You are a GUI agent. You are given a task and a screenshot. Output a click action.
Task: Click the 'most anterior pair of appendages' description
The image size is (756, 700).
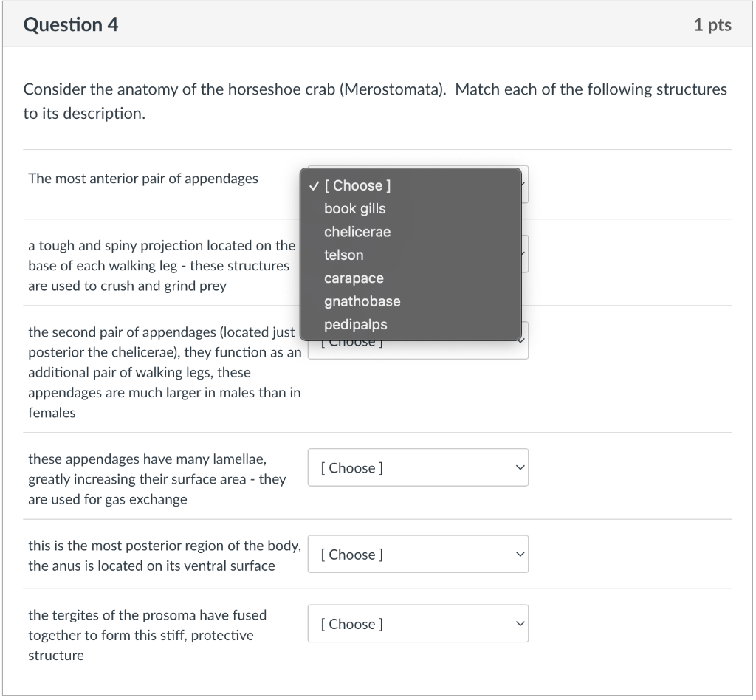tap(143, 179)
